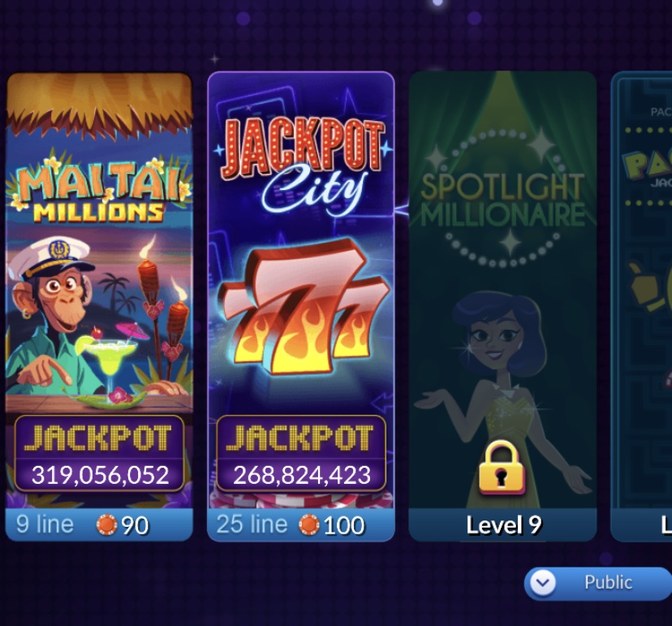Image resolution: width=672 pixels, height=626 pixels.
Task: Click the orange chip icon beside 90
Action: 106,525
